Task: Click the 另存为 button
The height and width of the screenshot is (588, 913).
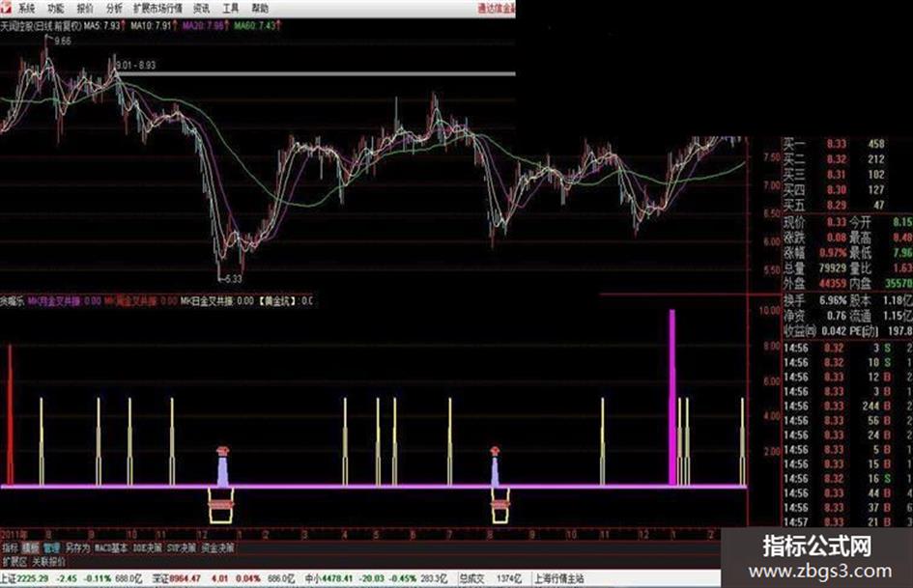Action: pos(77,547)
